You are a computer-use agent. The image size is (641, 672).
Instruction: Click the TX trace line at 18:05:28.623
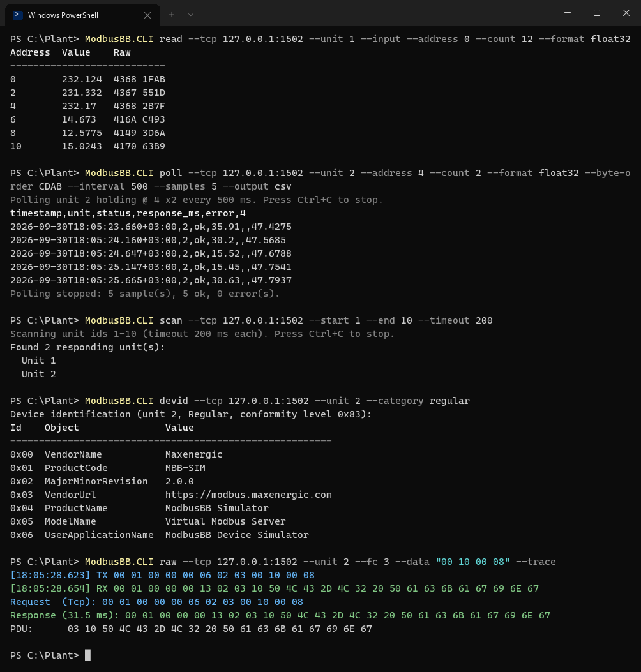163,575
